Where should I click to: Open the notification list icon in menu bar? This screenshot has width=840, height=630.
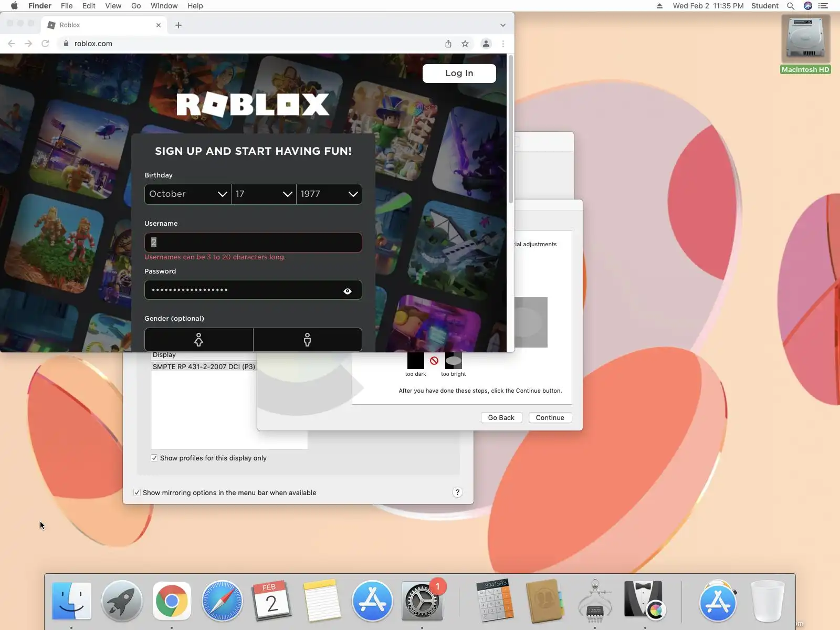pos(823,6)
